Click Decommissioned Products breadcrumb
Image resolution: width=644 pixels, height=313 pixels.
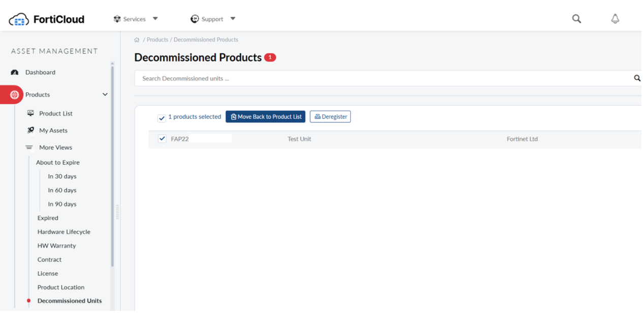(206, 40)
